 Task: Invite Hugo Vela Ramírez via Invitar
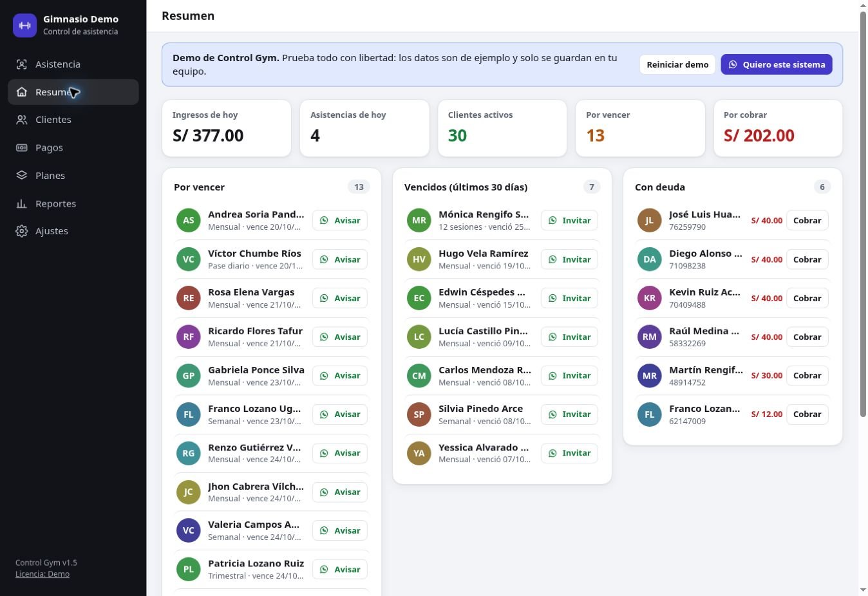click(x=569, y=259)
